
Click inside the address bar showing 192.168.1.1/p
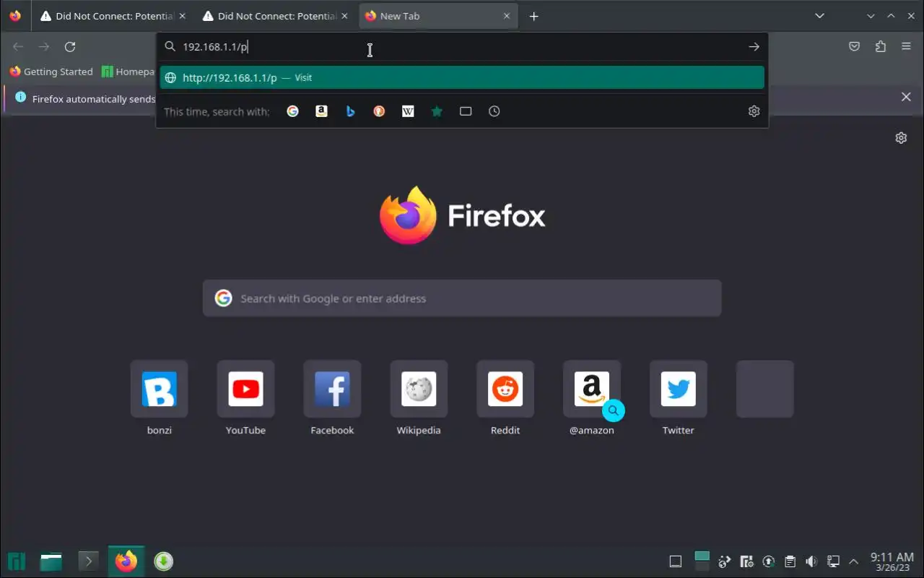tap(462, 47)
